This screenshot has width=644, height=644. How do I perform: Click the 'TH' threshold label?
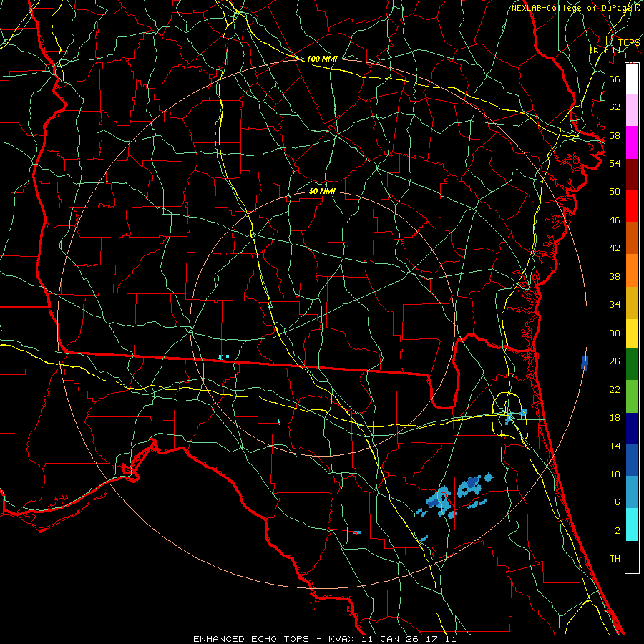point(615,559)
